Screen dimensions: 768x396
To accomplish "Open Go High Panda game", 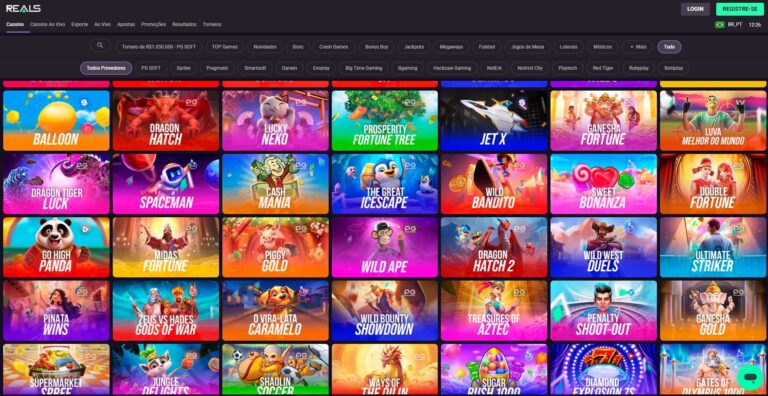I will click(56, 248).
